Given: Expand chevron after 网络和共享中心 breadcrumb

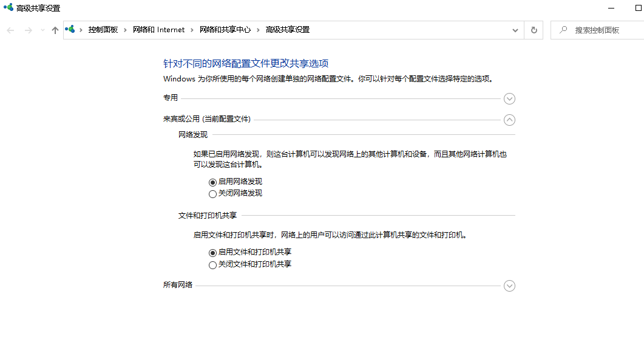Looking at the screenshot, I should click(258, 30).
